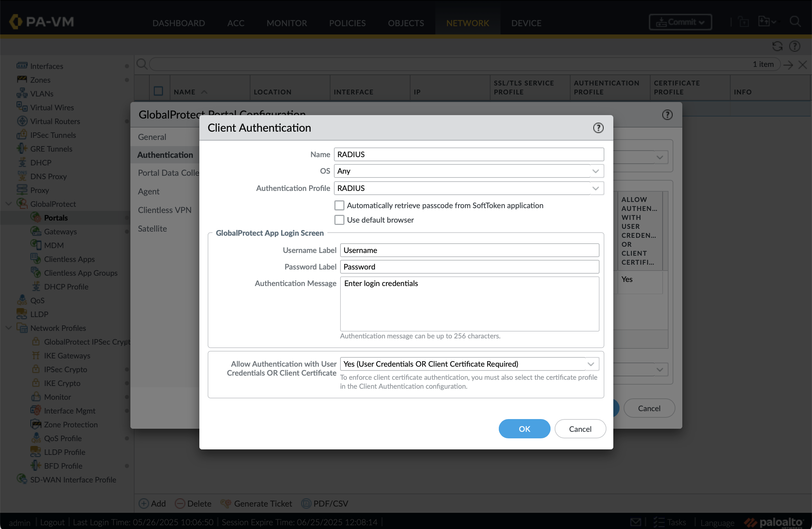The width and height of the screenshot is (812, 529).
Task: Enable automatic SoftToken passcode retrieval checkbox
Action: [339, 205]
